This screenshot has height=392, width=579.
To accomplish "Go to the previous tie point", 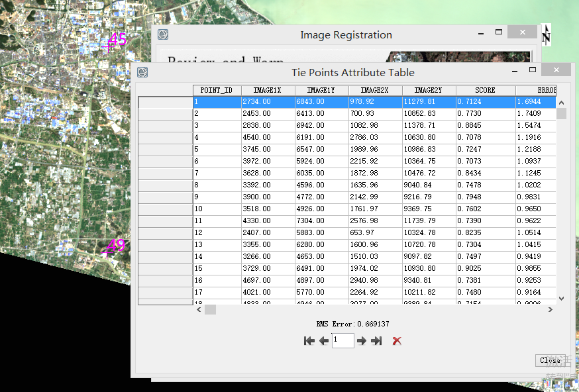I will (x=324, y=341).
